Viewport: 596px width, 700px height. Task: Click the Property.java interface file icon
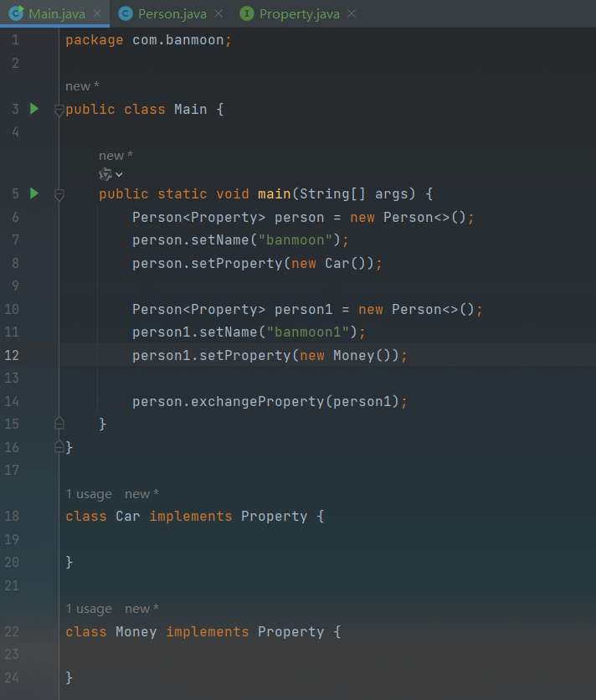247,14
